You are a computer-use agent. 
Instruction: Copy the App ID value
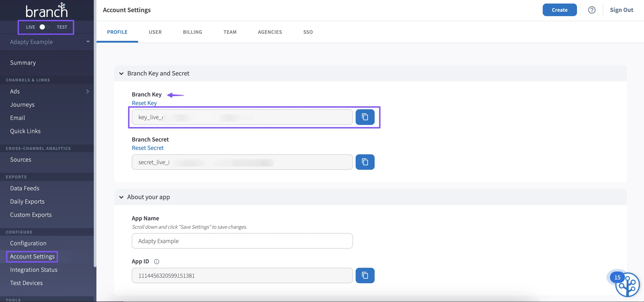[x=365, y=275]
